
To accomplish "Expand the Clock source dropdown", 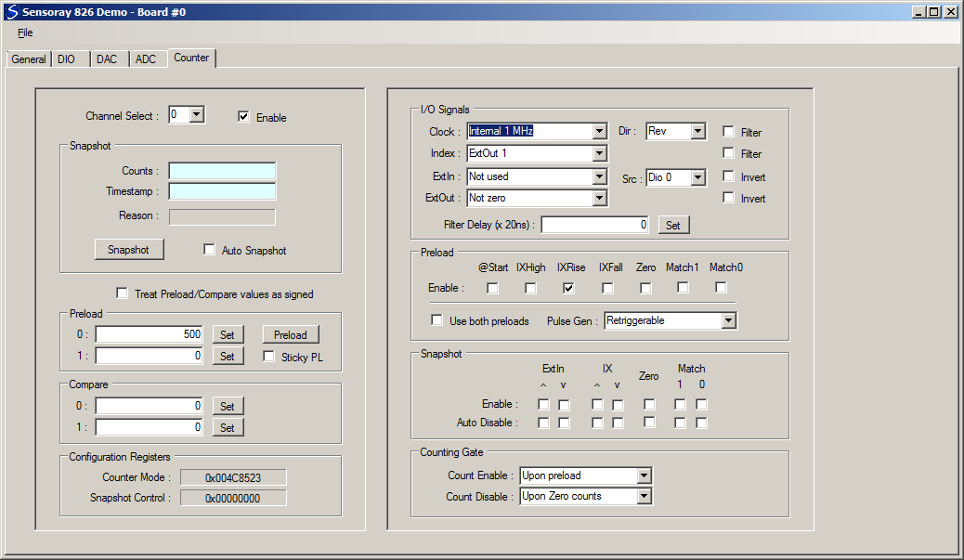I will (599, 131).
